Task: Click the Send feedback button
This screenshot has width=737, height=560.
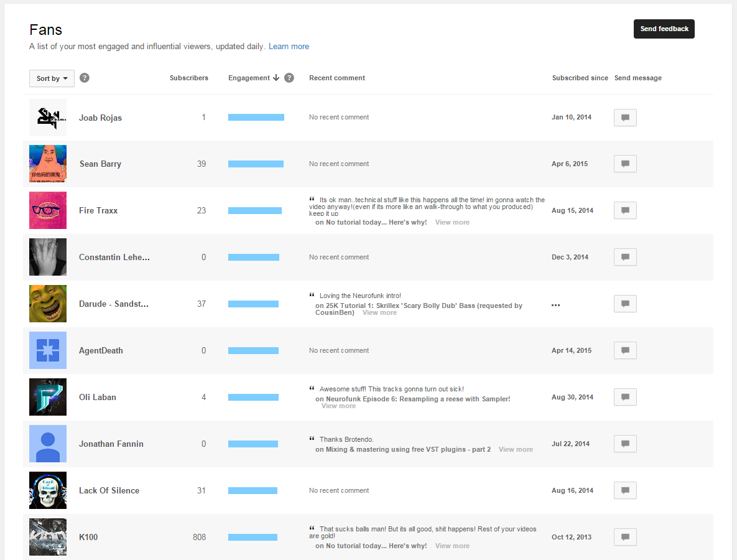Action: pyautogui.click(x=664, y=29)
